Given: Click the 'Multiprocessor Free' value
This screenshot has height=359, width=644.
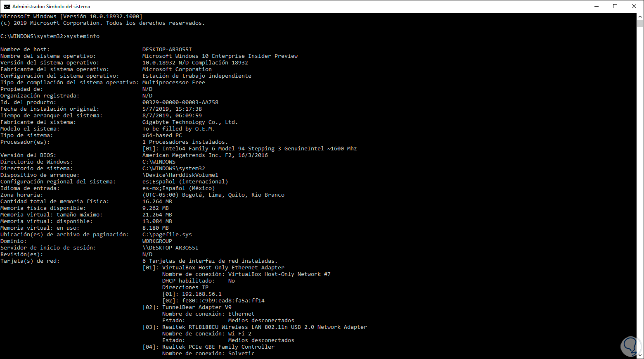Looking at the screenshot, I should (174, 83).
